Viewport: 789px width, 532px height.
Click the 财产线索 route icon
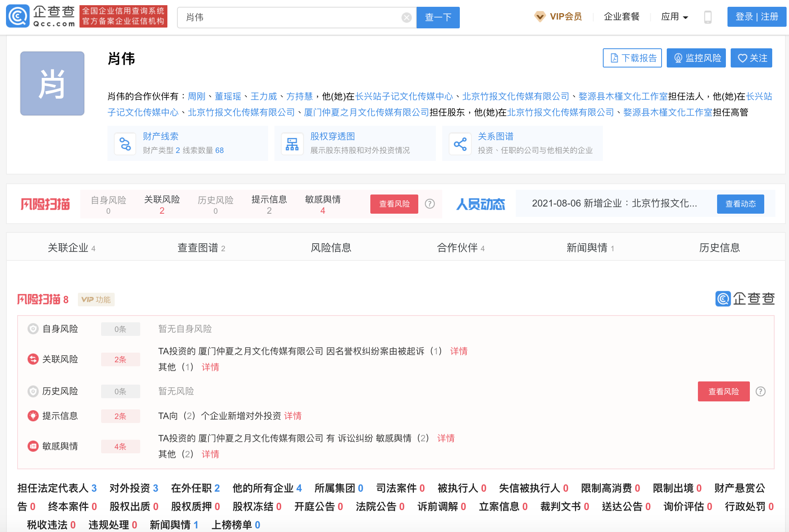point(125,144)
